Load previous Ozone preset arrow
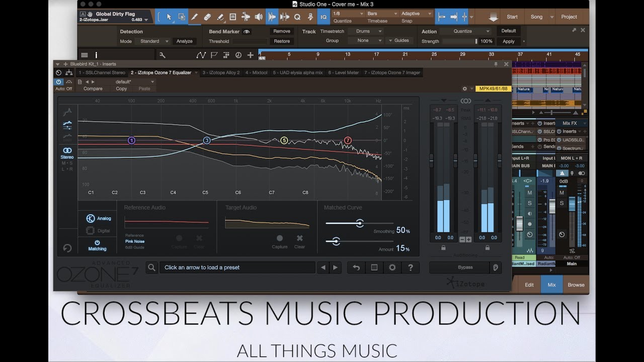The width and height of the screenshot is (644, 362). (x=324, y=267)
